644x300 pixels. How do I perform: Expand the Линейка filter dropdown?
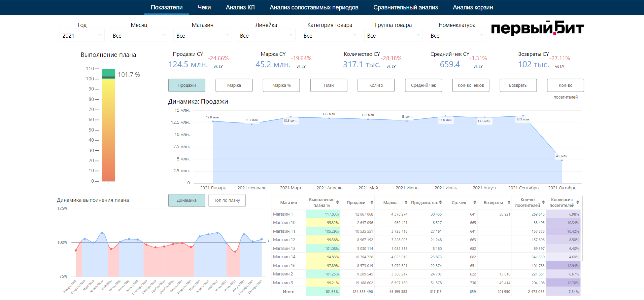pos(266,35)
